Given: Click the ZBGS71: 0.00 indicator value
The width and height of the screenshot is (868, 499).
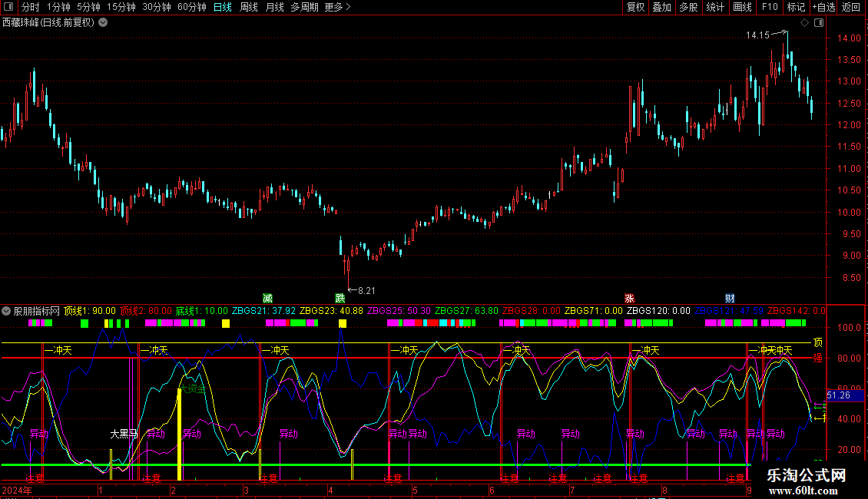Looking at the screenshot, I should coord(594,311).
